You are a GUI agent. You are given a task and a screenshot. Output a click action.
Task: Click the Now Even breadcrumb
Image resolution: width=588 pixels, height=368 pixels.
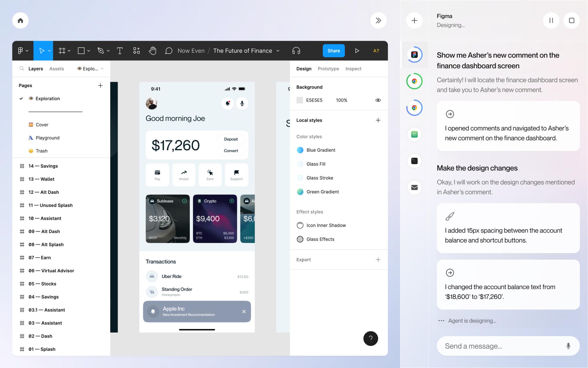pyautogui.click(x=191, y=51)
